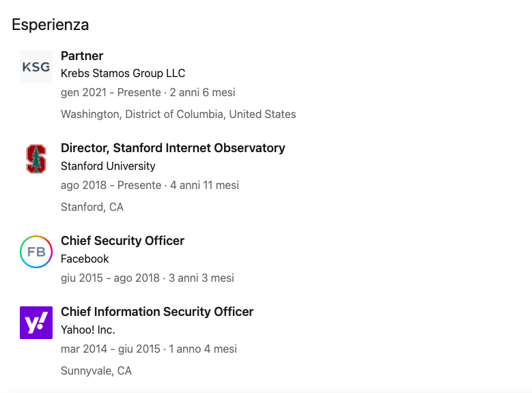Click the ago 2018 - Presente date range
Screen dimensions: 532x393
[111, 186]
